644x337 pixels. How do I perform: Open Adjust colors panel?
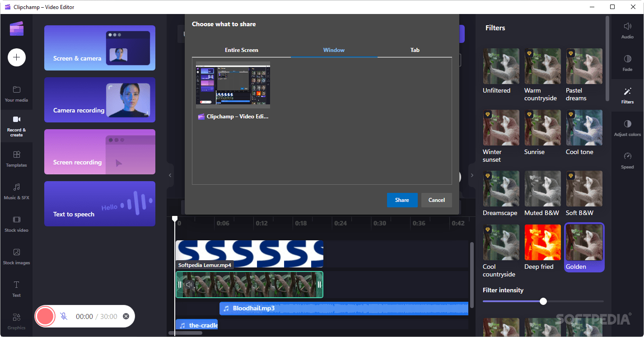(627, 128)
